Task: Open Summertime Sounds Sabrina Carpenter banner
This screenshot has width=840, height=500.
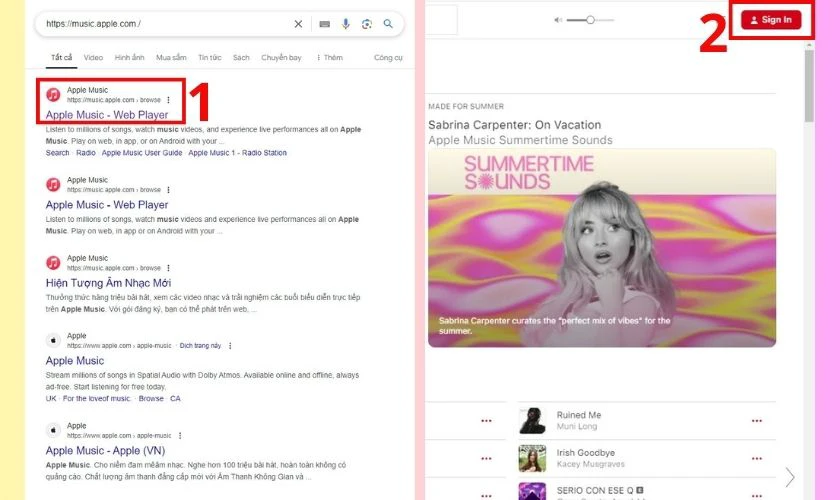Action: point(602,248)
